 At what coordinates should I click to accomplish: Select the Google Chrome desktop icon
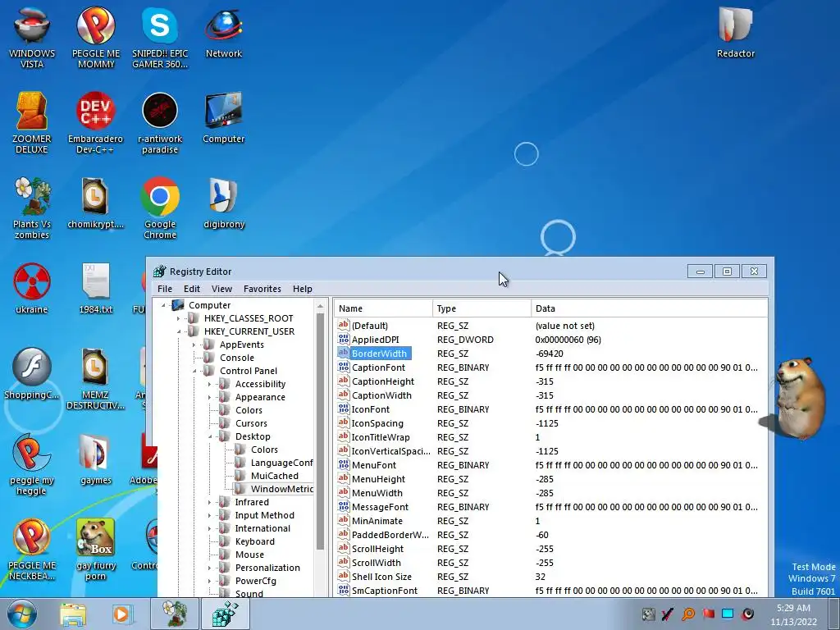point(160,208)
